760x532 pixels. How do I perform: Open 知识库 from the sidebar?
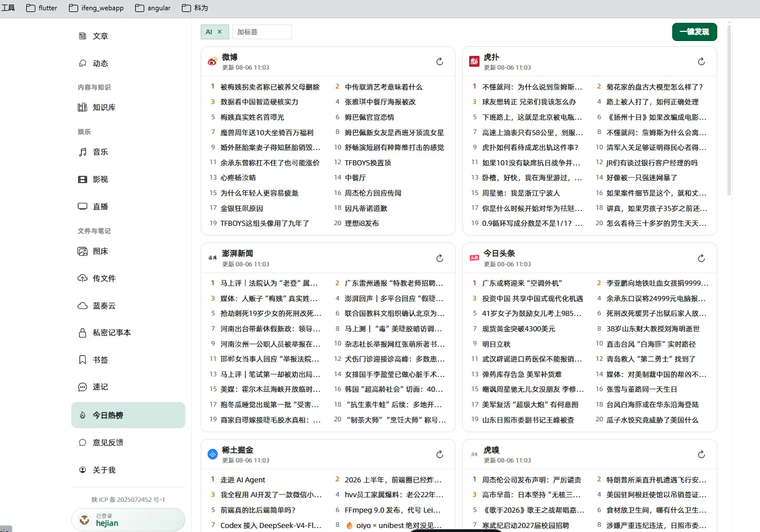tap(128, 107)
